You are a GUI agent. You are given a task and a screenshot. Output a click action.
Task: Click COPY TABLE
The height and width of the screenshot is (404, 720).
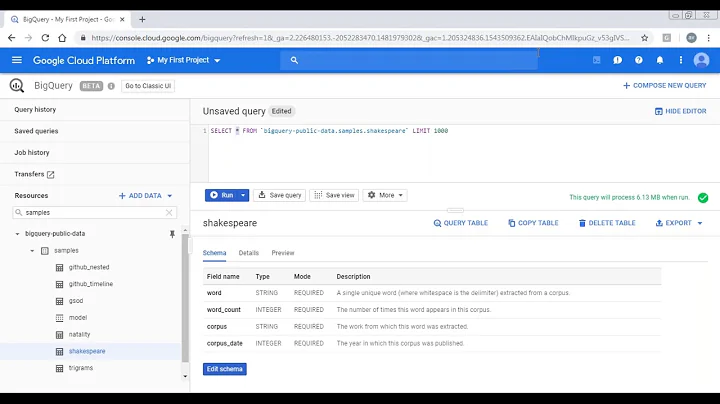click(x=533, y=223)
